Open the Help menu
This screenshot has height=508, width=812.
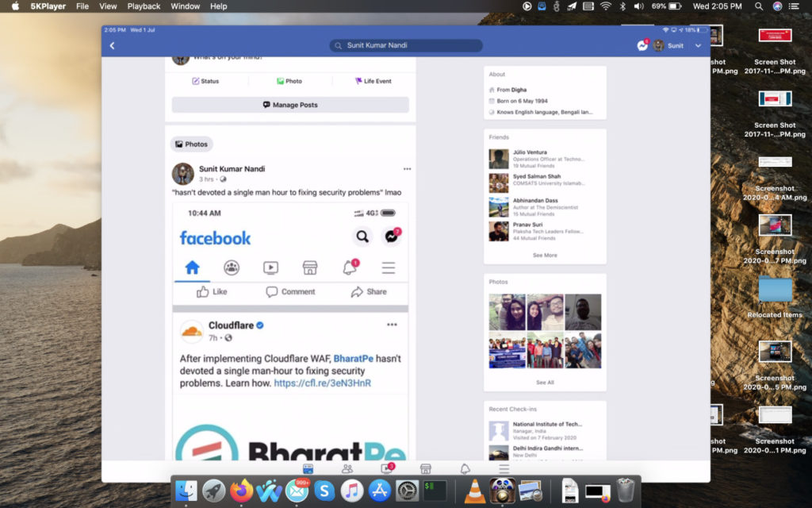pyautogui.click(x=219, y=6)
